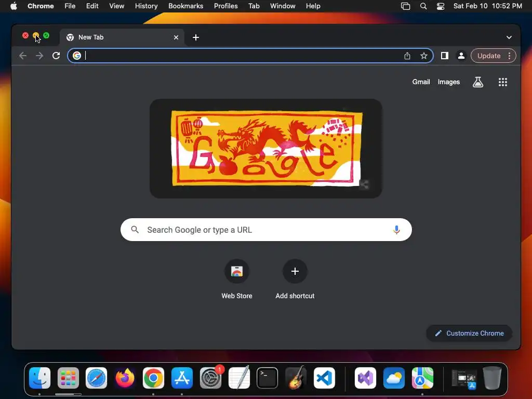Image resolution: width=532 pixels, height=399 pixels.
Task: Open the Window menu
Action: (x=283, y=6)
